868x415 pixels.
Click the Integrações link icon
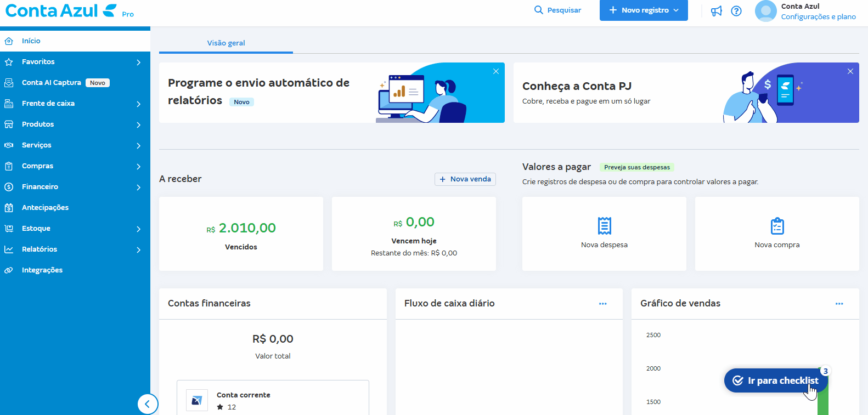coord(9,270)
